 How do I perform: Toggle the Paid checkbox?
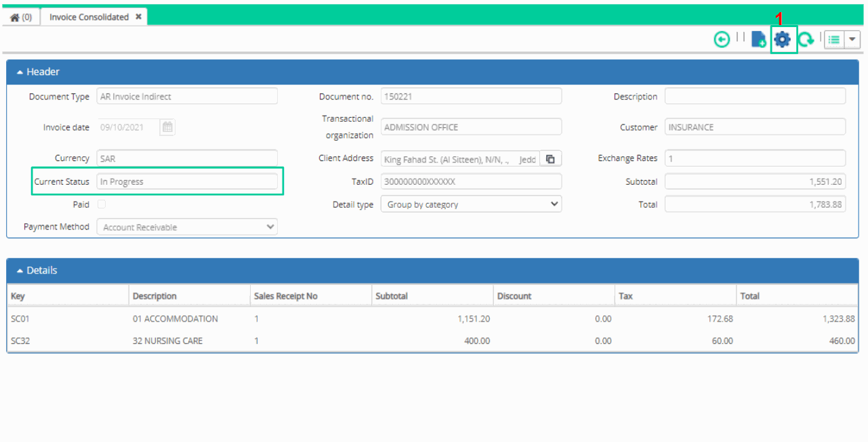tap(100, 204)
